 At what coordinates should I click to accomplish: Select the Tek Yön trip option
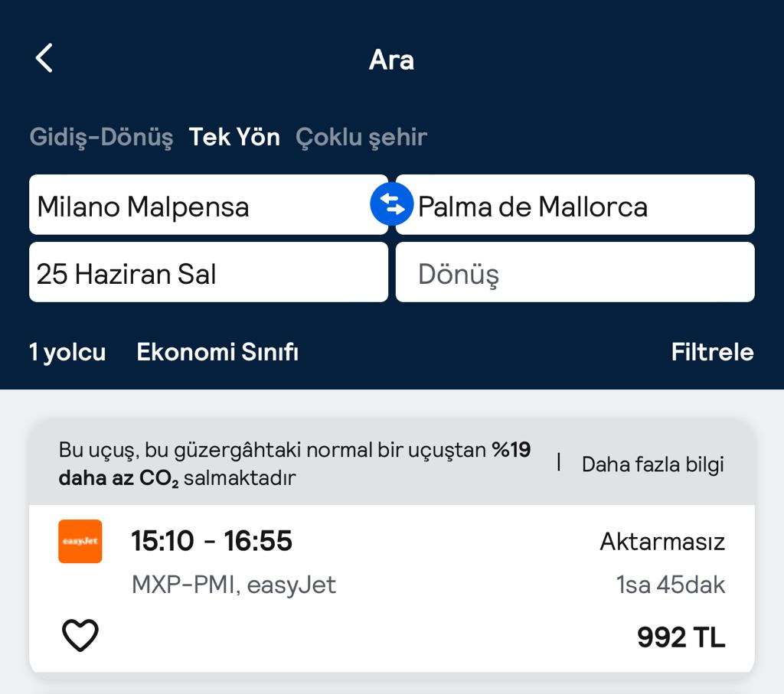point(234,138)
